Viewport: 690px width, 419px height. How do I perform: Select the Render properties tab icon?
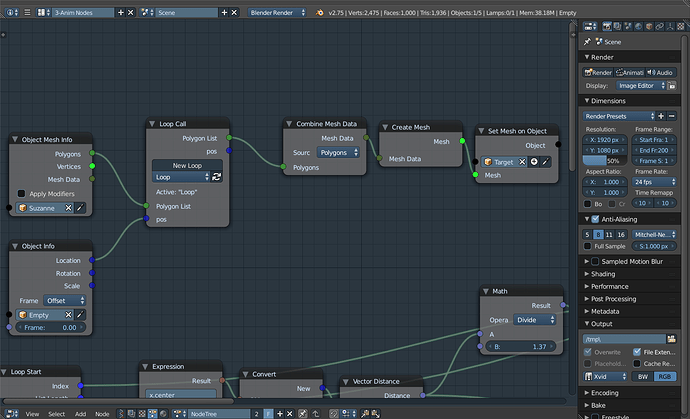607,26
